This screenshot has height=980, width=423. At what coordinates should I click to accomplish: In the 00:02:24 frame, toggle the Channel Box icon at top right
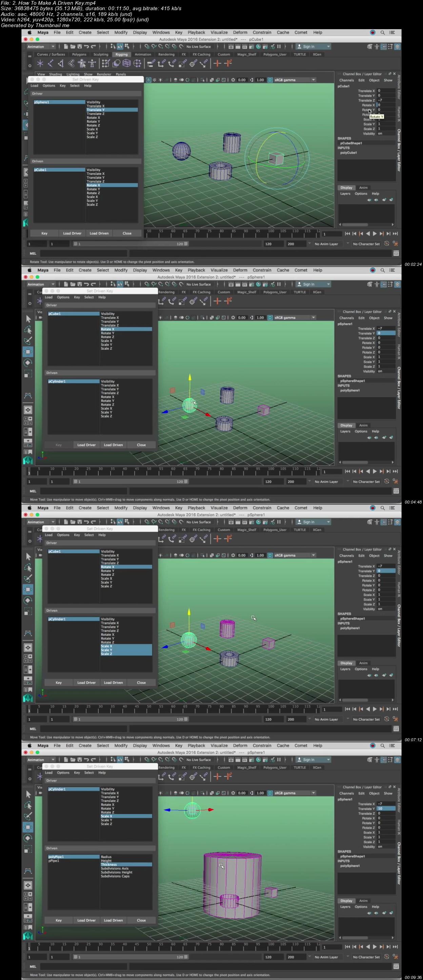click(397, 47)
